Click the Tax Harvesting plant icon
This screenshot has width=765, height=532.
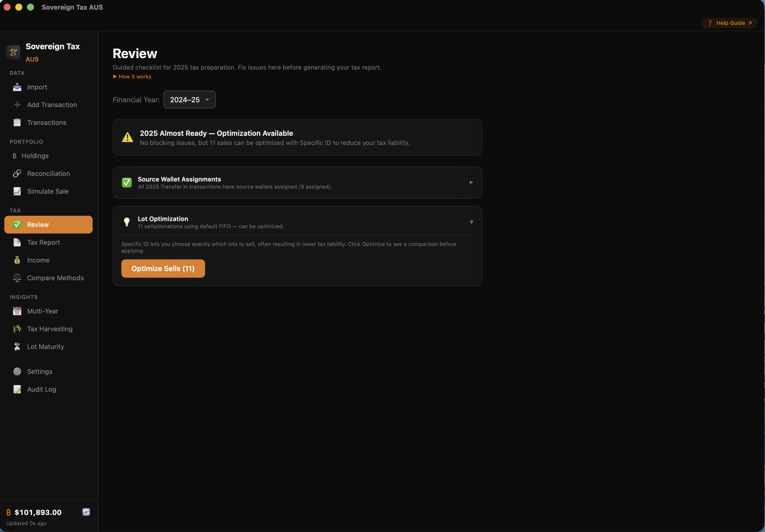pyautogui.click(x=17, y=329)
